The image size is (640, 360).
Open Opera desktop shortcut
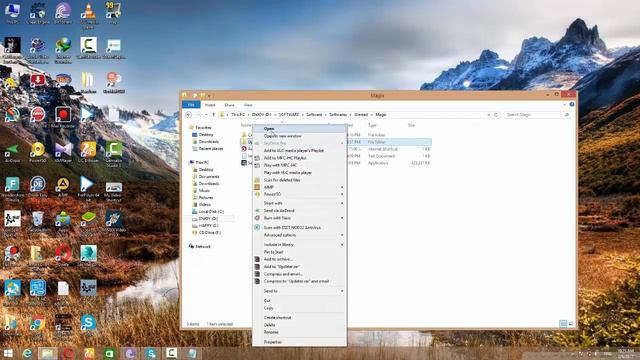click(63, 256)
